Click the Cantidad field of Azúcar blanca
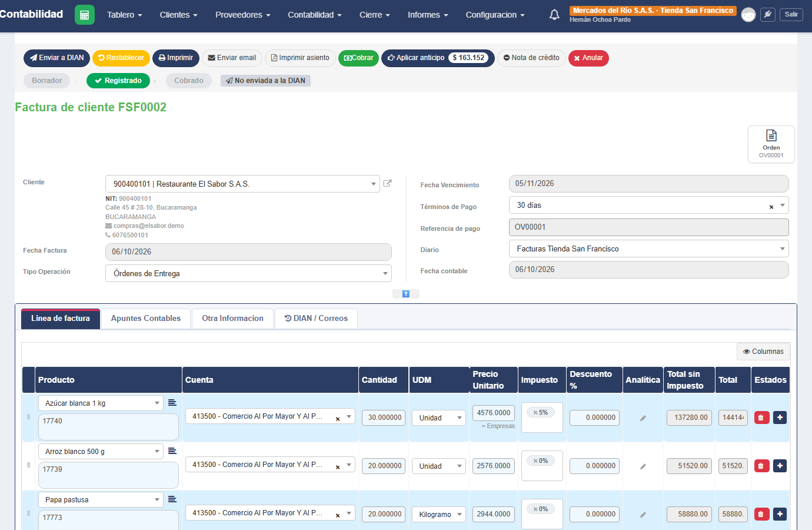Viewport: 812px width, 530px height. (384, 418)
